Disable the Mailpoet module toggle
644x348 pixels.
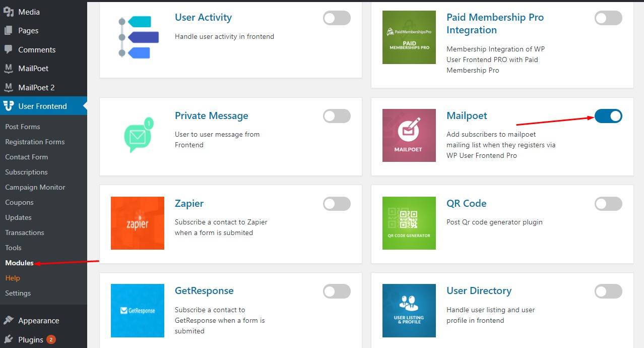[x=608, y=116]
